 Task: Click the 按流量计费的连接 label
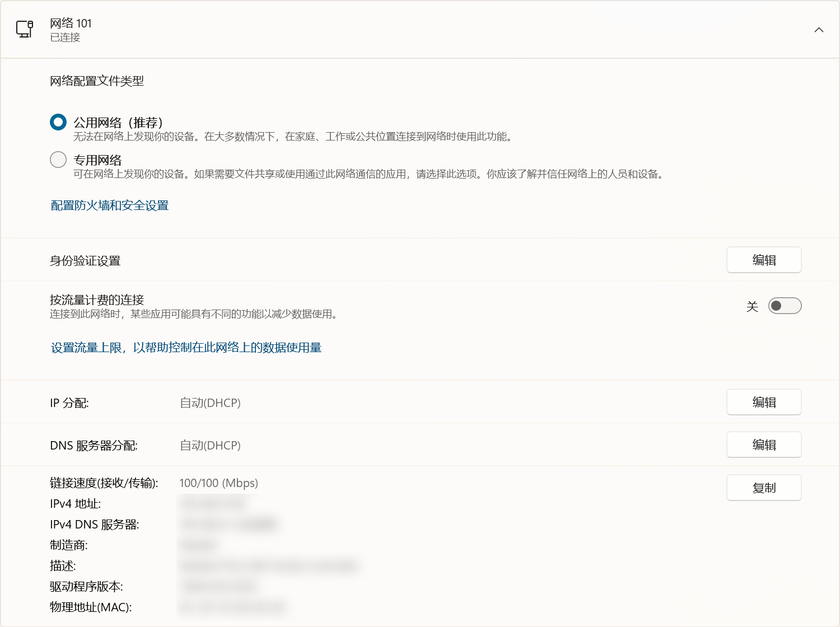pyautogui.click(x=97, y=300)
